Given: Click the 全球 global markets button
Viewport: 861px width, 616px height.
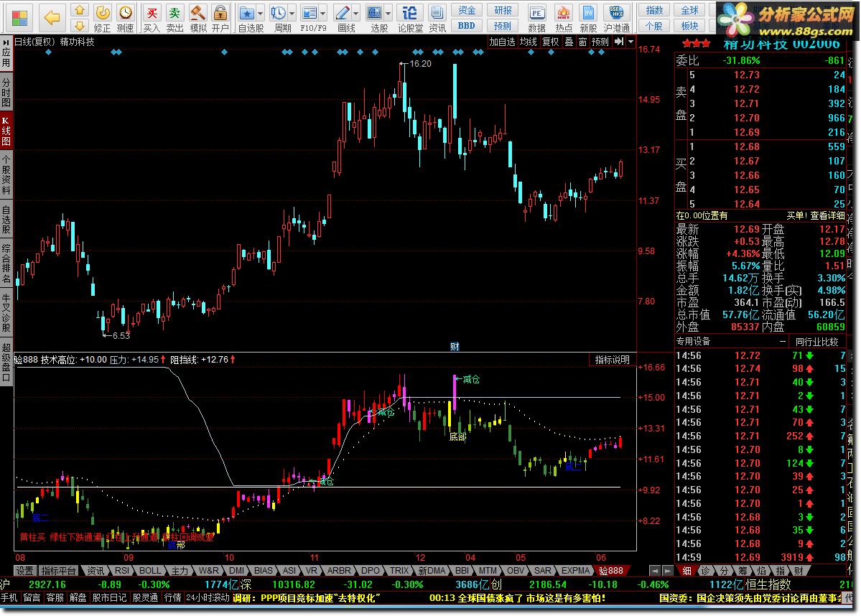Looking at the screenshot, I should tap(689, 11).
